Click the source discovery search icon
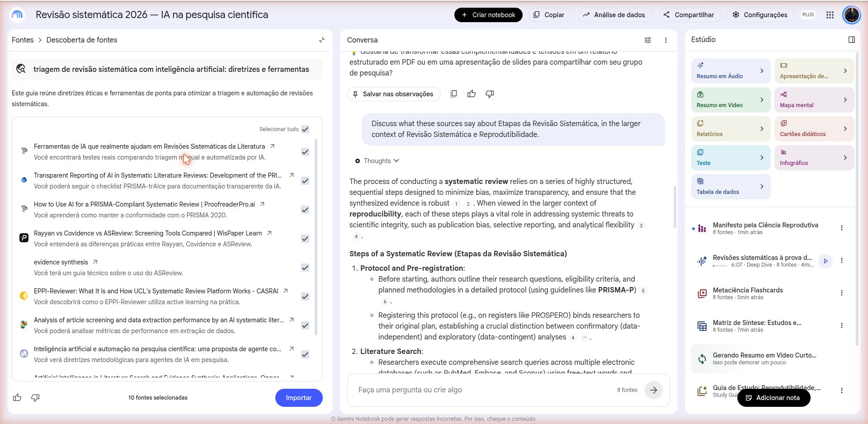 click(21, 69)
